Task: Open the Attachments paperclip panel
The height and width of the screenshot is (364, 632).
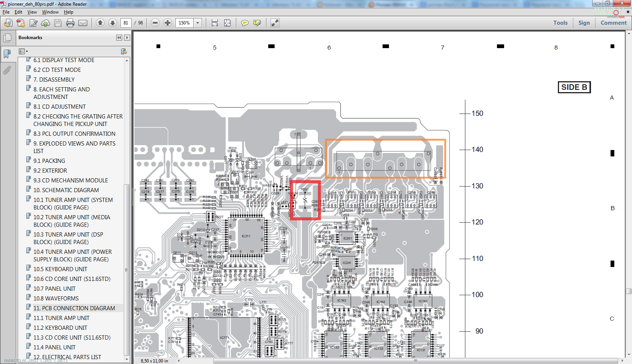Action: tap(7, 70)
